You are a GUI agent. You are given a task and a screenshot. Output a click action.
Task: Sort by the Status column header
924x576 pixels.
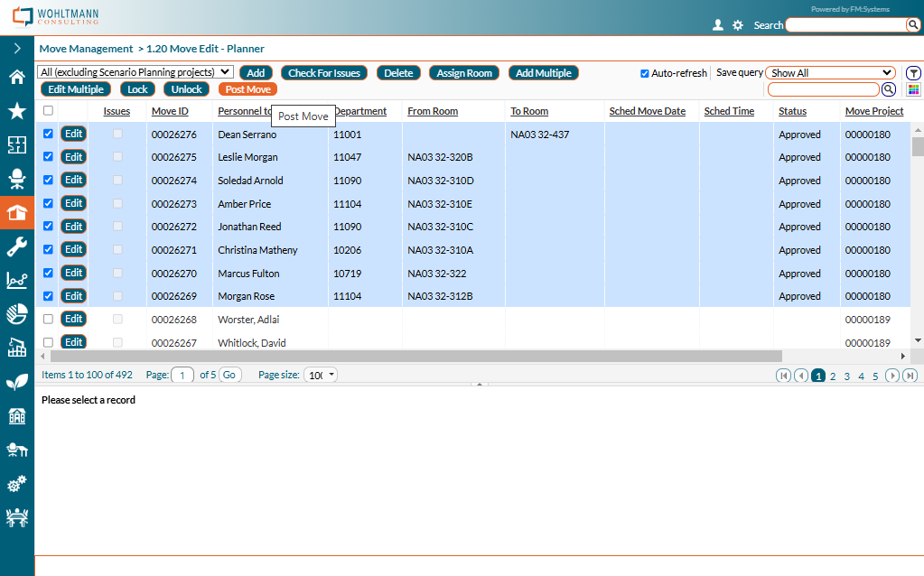[x=792, y=111]
